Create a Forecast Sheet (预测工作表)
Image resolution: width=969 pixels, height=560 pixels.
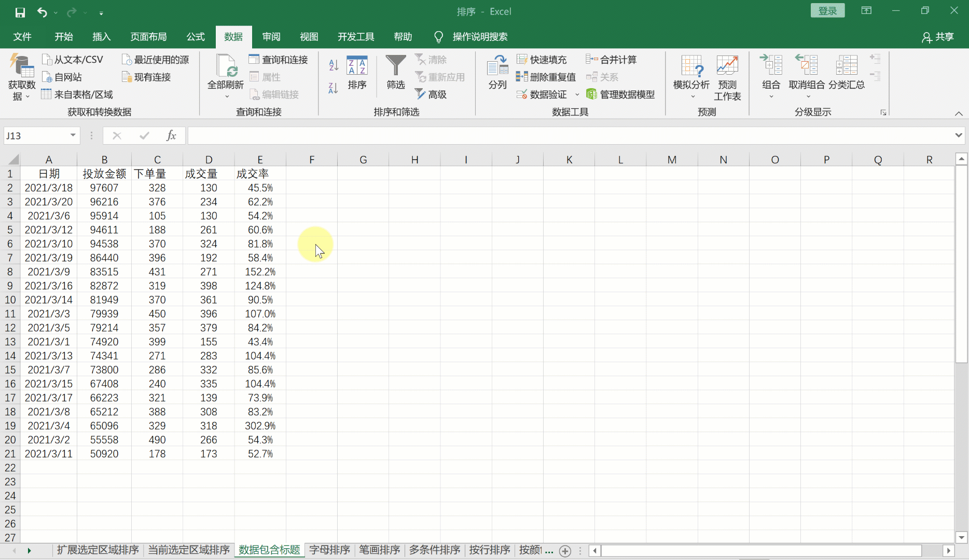pos(727,78)
